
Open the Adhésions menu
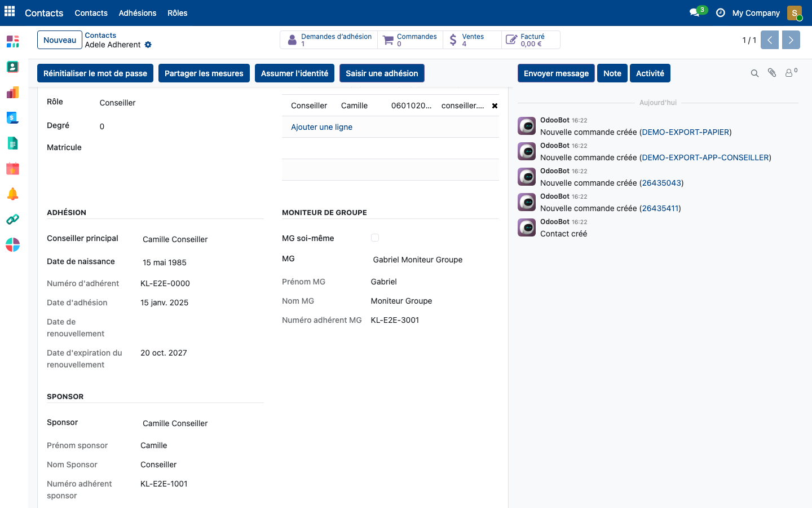[x=137, y=12]
